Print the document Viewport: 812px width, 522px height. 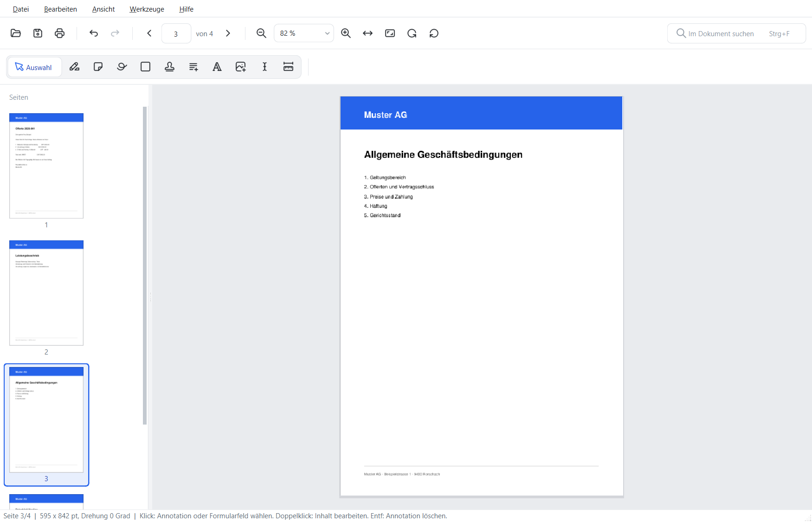(x=59, y=33)
